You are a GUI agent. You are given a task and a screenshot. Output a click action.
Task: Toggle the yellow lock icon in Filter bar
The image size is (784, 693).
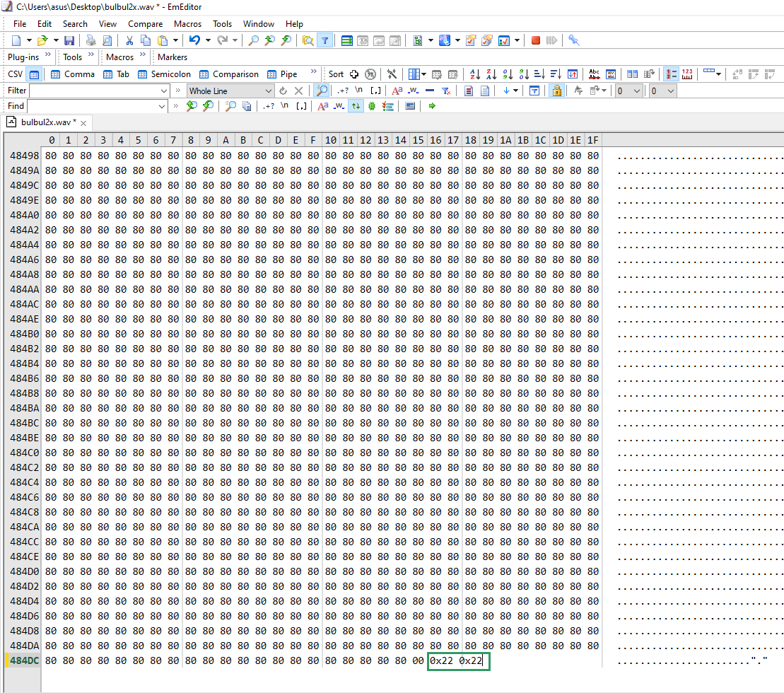tap(556, 91)
